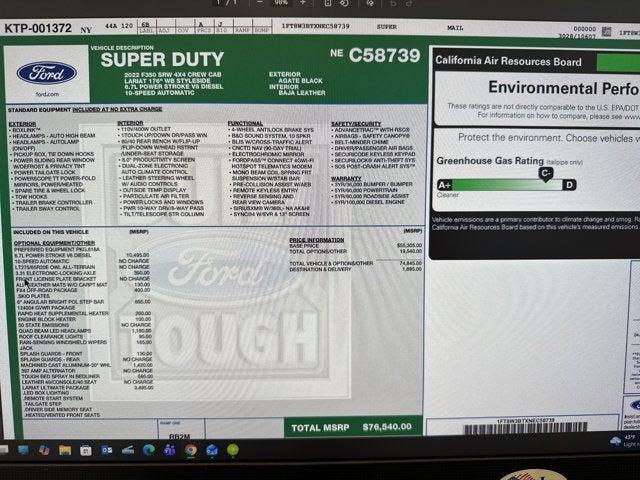Open the new Outlook taskbar icon

pyautogui.click(x=212, y=450)
